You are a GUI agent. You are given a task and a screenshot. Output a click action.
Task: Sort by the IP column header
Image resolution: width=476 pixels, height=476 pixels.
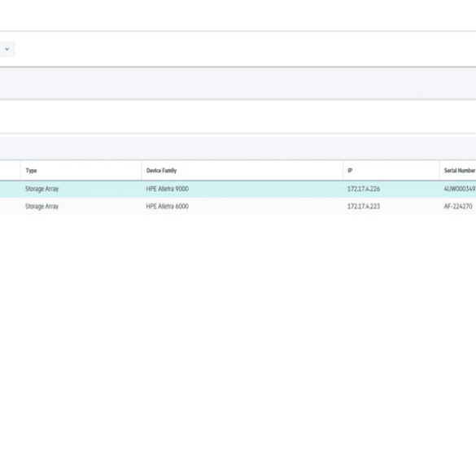[x=350, y=171]
